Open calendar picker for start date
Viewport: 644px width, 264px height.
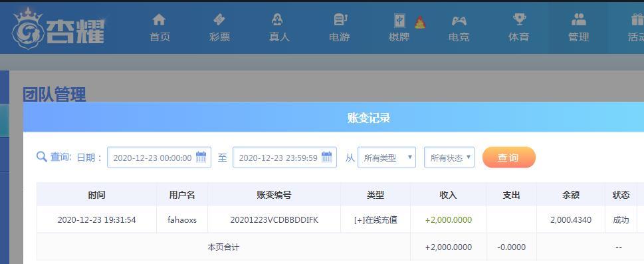pos(201,157)
